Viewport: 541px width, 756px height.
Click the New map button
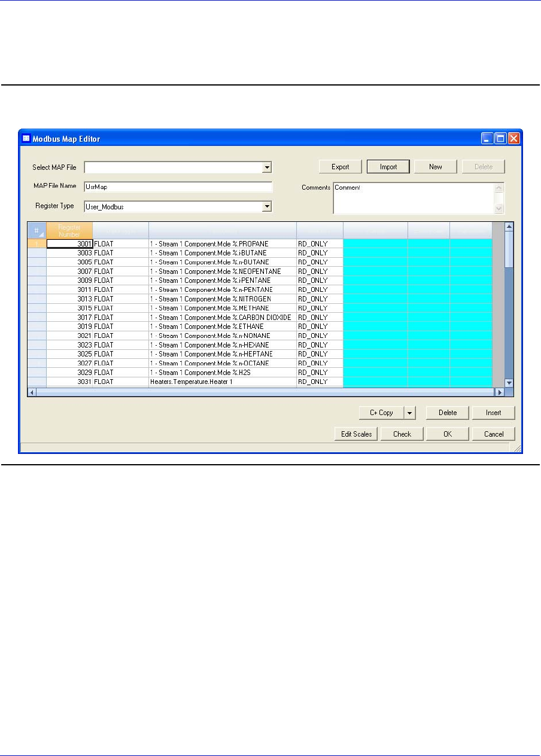(436, 167)
